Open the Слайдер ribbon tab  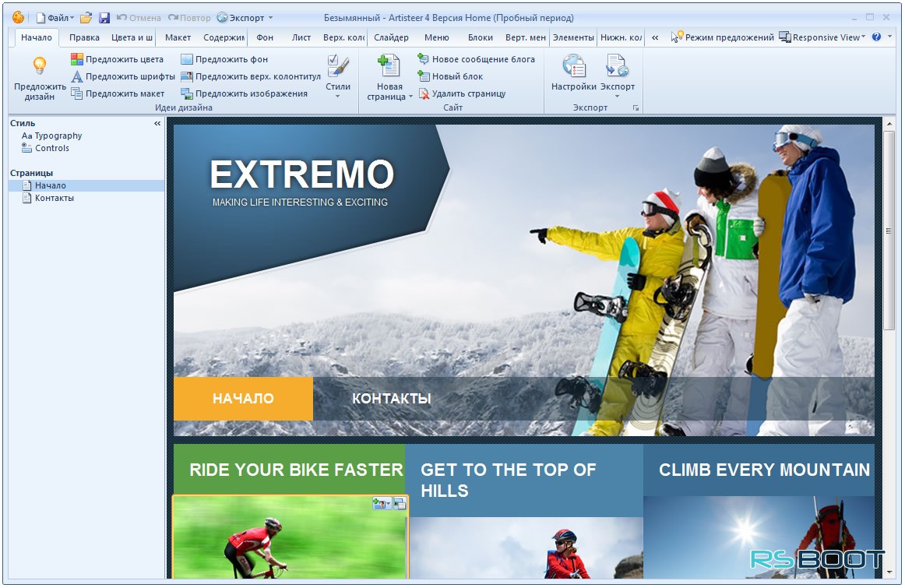391,37
